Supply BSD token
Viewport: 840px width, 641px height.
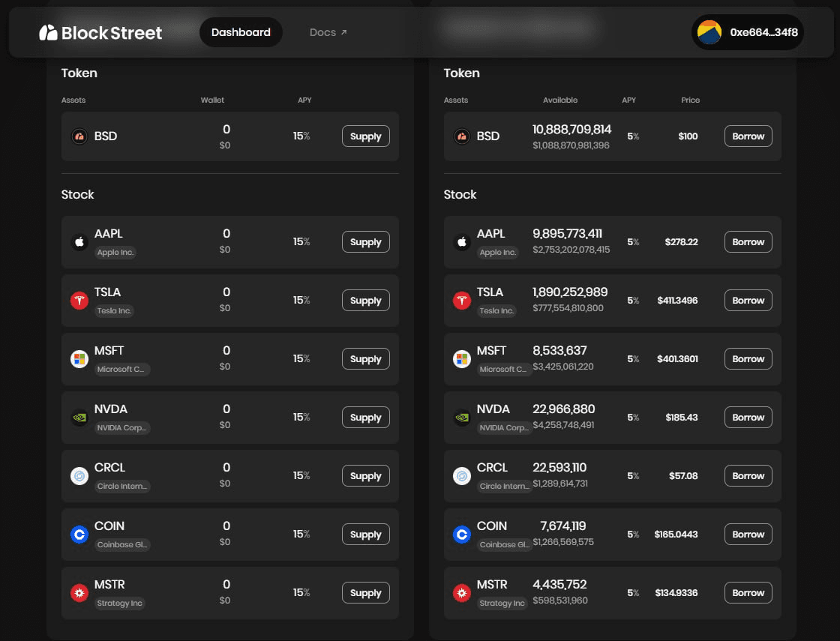click(x=366, y=136)
